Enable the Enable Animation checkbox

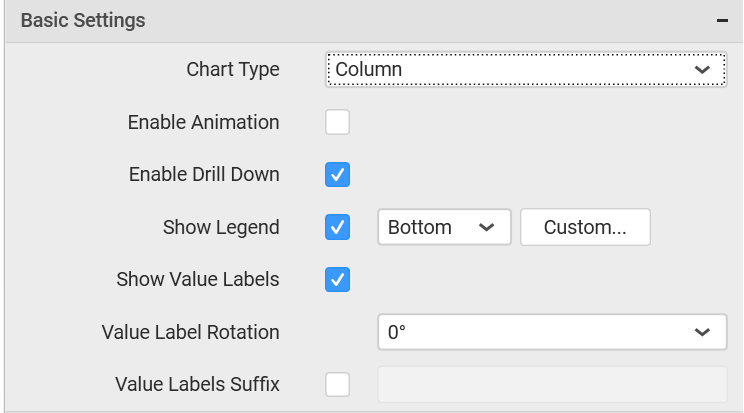[x=338, y=122]
